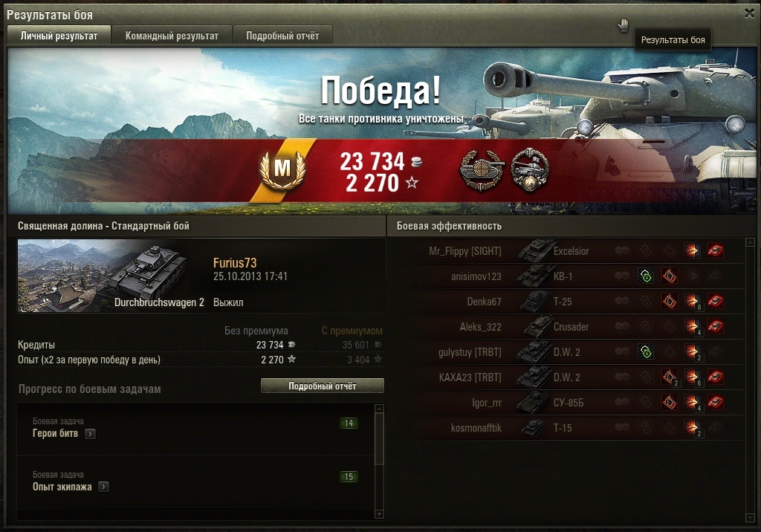The height and width of the screenshot is (532, 761).
Task: Click the sniper achievement medal
Action: tap(482, 169)
